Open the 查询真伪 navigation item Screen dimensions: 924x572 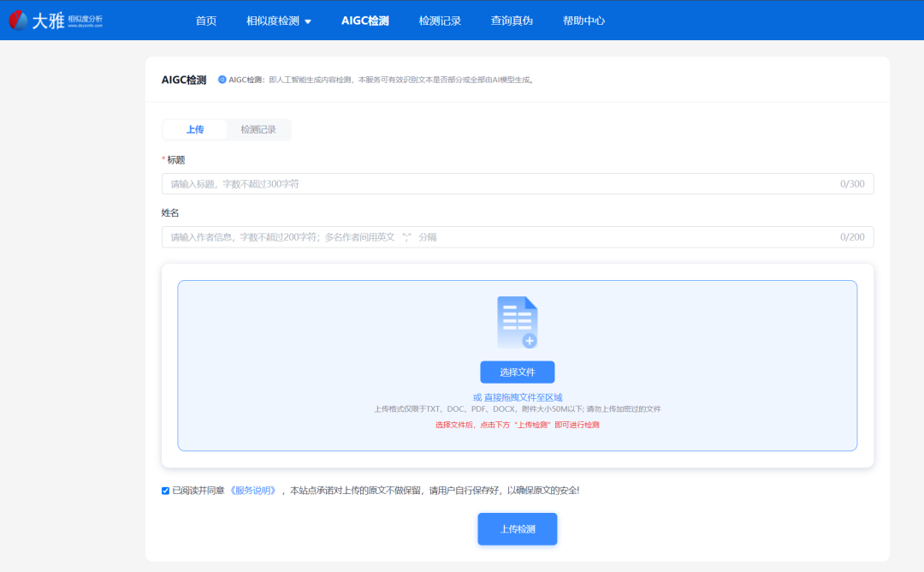512,21
